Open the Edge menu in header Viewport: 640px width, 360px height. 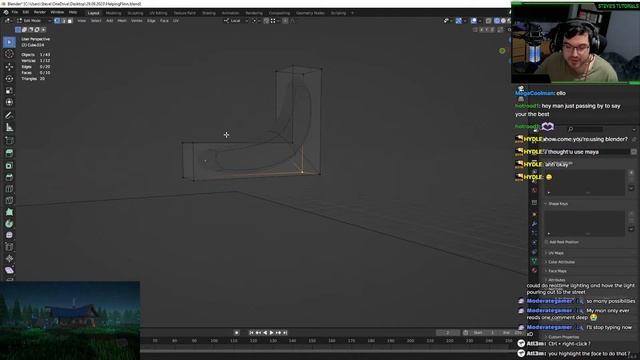point(151,20)
